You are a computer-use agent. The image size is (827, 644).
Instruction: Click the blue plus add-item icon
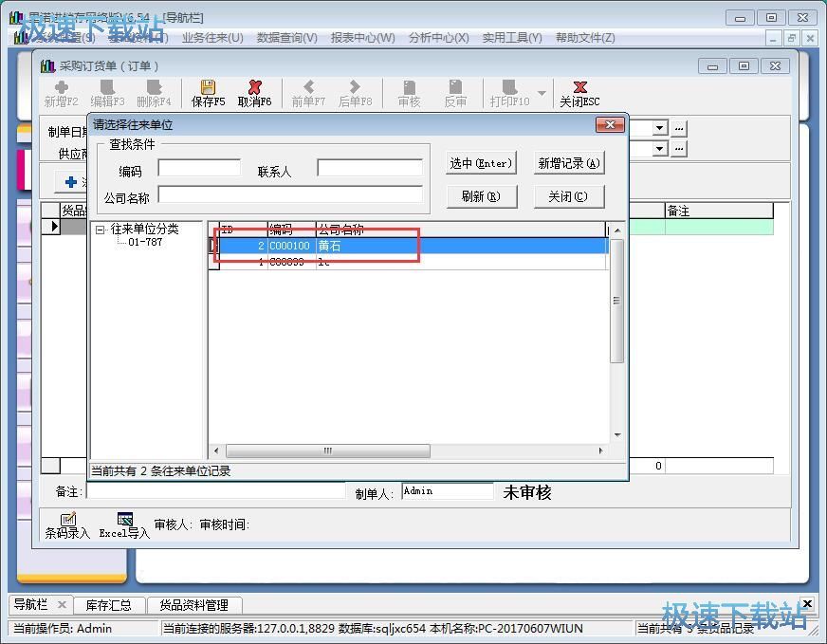click(x=71, y=182)
